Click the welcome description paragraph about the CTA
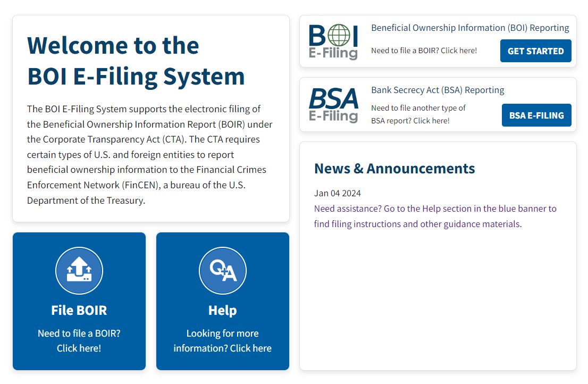This screenshot has height=384, width=588. pos(150,155)
